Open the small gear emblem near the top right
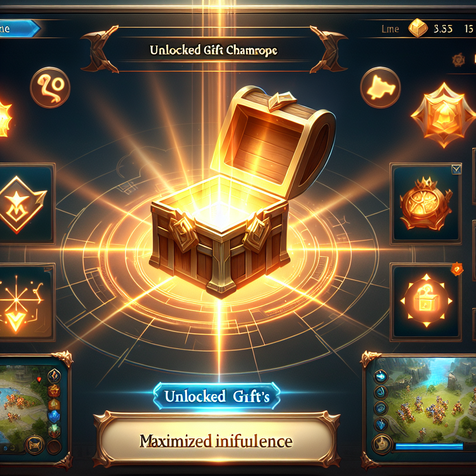This screenshot has height=476, width=476. [458, 60]
